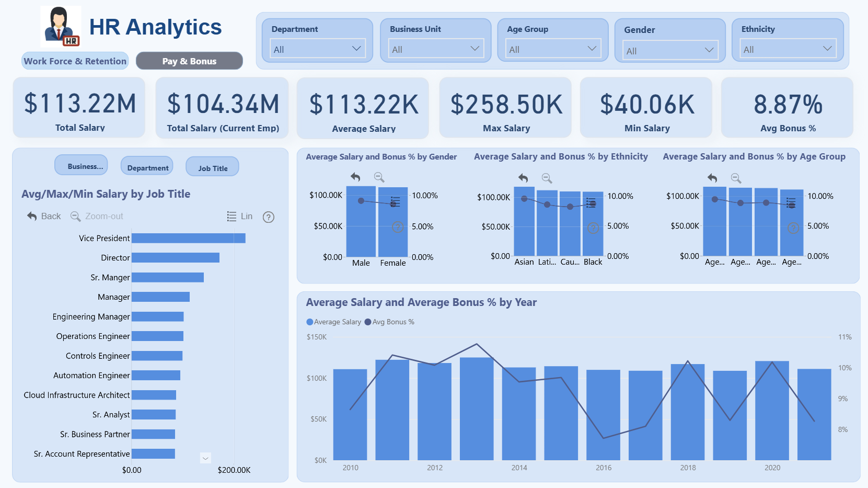
Task: Open the Gender filter dropdown
Action: coord(670,50)
